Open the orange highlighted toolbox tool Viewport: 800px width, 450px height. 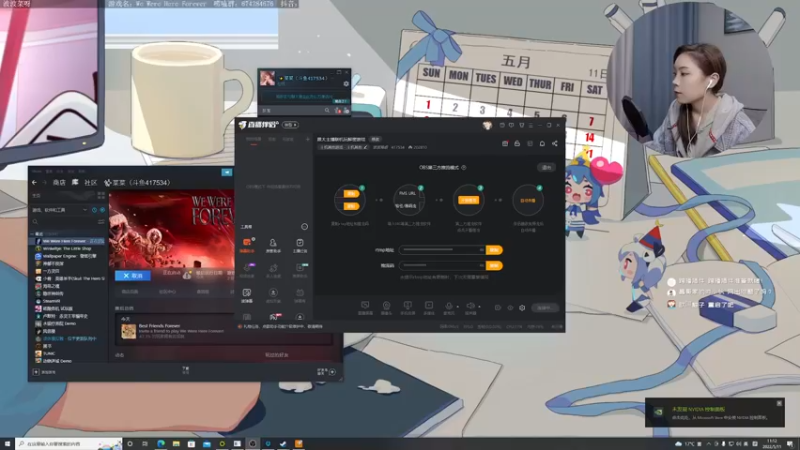coord(247,245)
